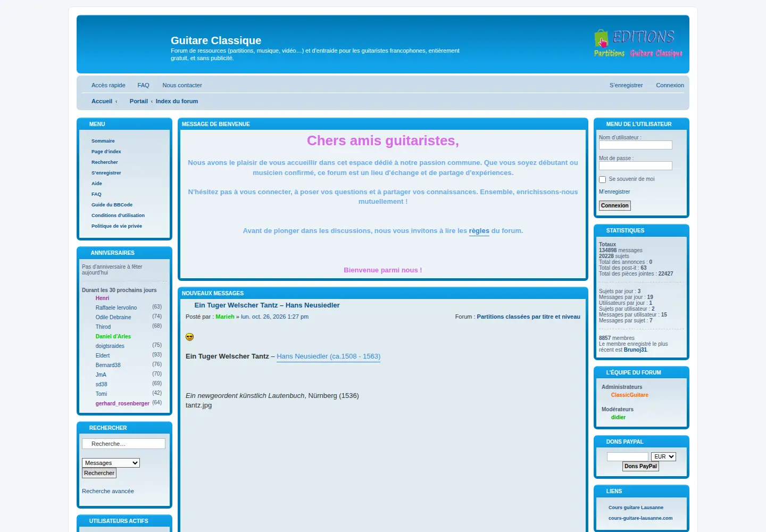Open Sommaire in the side menu

[x=103, y=141]
